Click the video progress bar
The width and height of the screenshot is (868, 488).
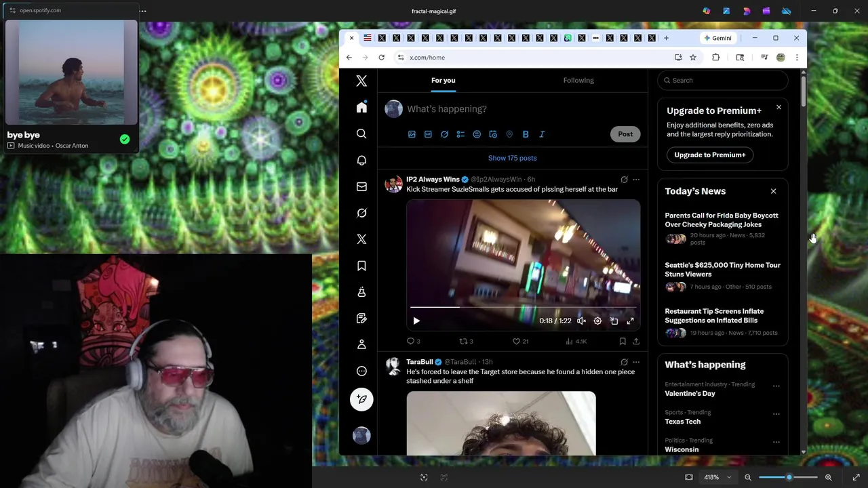(x=523, y=307)
